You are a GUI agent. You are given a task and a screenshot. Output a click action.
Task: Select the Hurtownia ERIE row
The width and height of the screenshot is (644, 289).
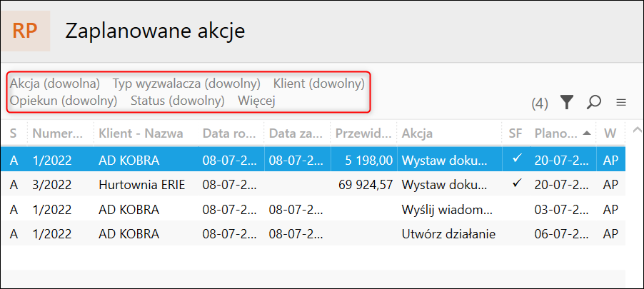coord(141,186)
